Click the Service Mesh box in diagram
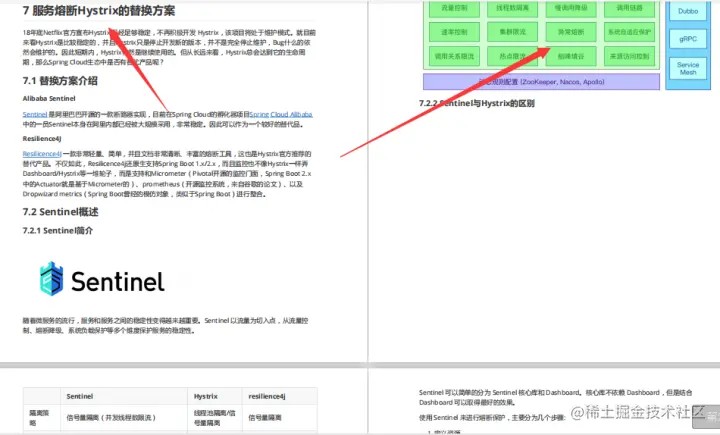The width and height of the screenshot is (720, 435). click(x=688, y=68)
